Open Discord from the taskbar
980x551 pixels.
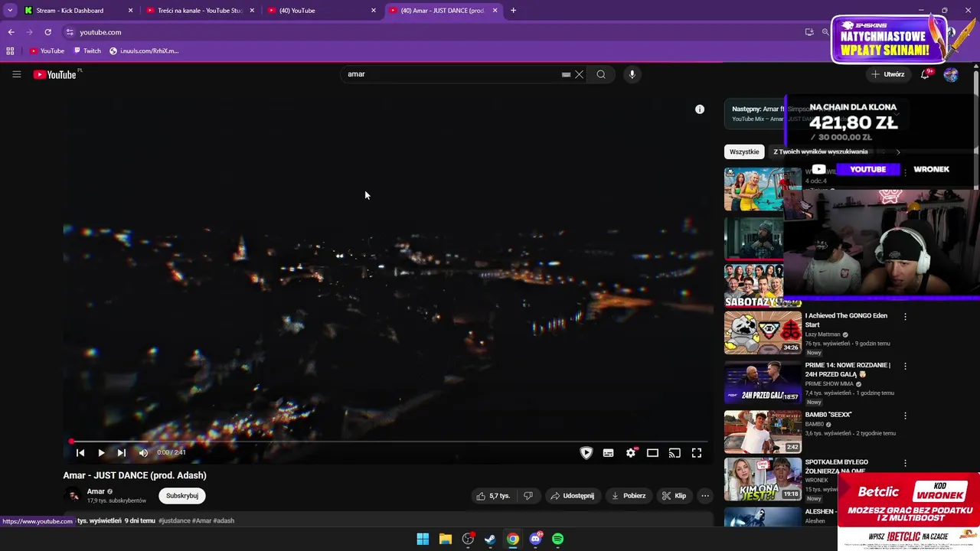coord(535,539)
